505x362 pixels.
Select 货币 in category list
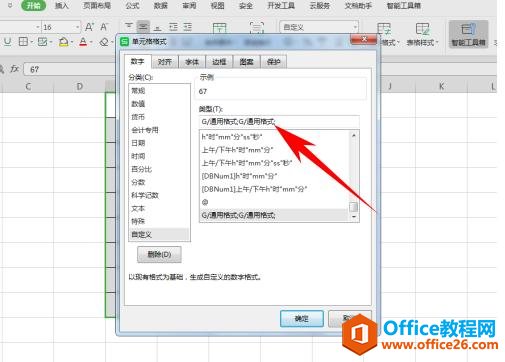[x=159, y=117]
